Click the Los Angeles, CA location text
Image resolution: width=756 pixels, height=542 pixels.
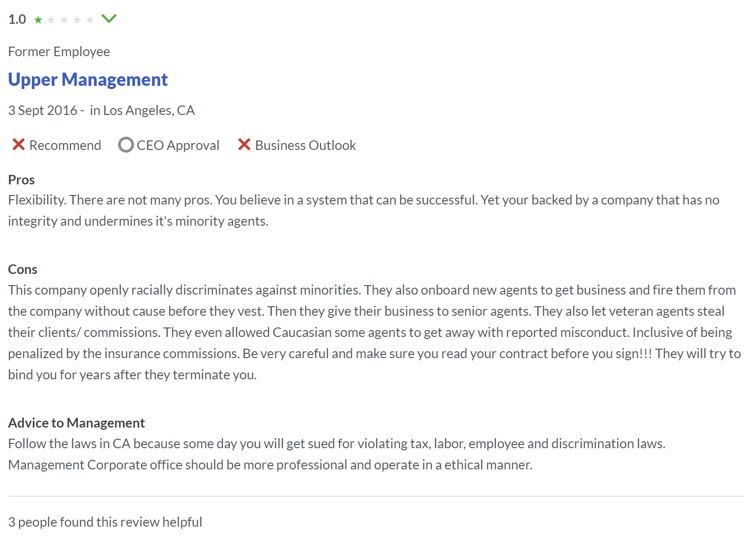coord(149,110)
